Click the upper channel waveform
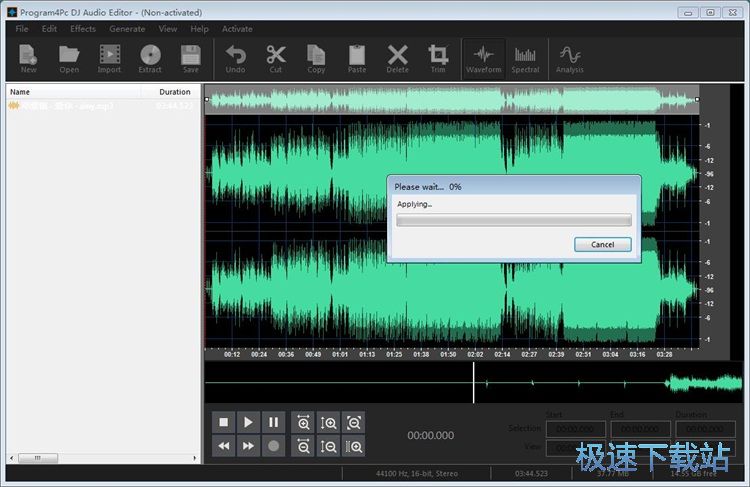This screenshot has width=750, height=487. [452, 174]
